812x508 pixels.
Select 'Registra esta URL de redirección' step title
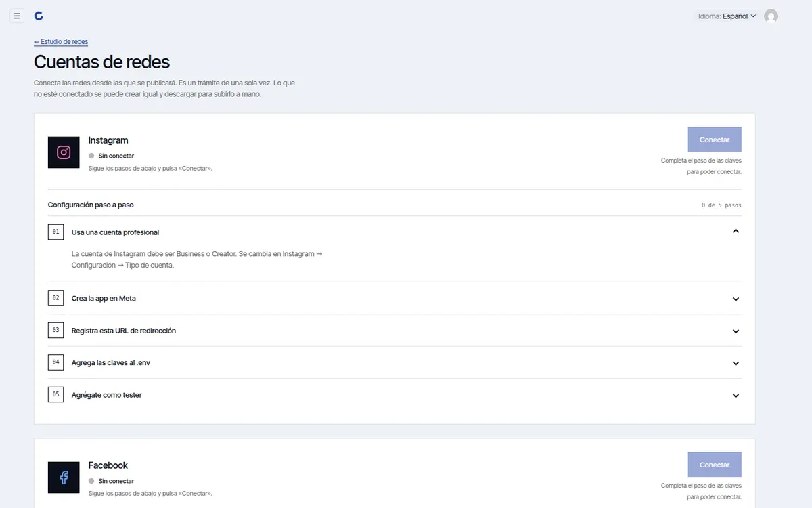point(124,331)
